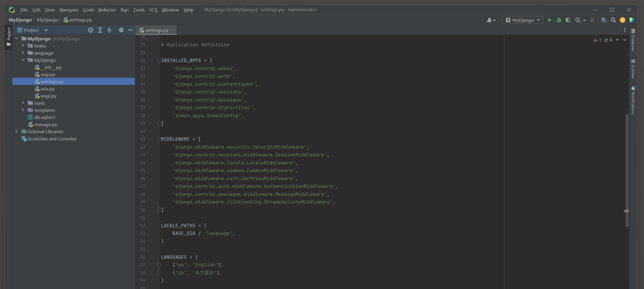Fold the INSTALLED_APPS list
644x289 pixels.
click(x=159, y=61)
